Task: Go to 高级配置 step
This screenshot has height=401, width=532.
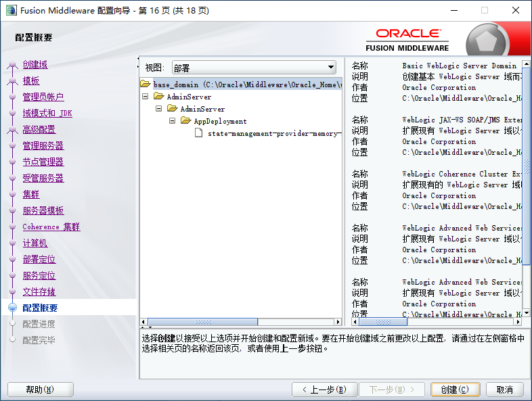Action: coord(39,129)
